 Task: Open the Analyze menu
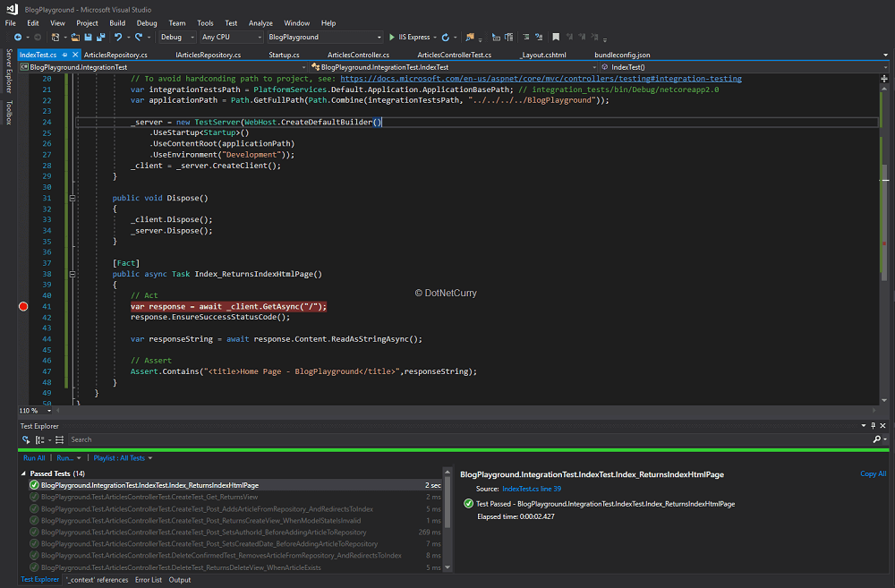(x=260, y=23)
